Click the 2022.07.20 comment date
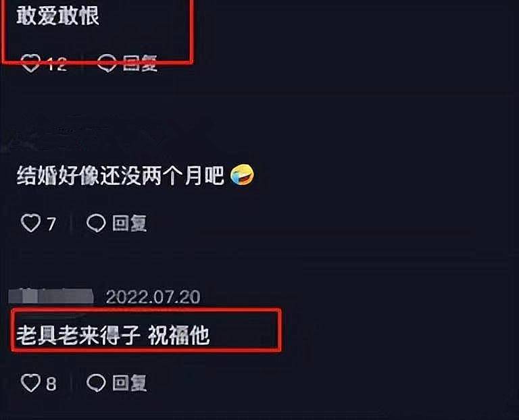 [x=153, y=296]
